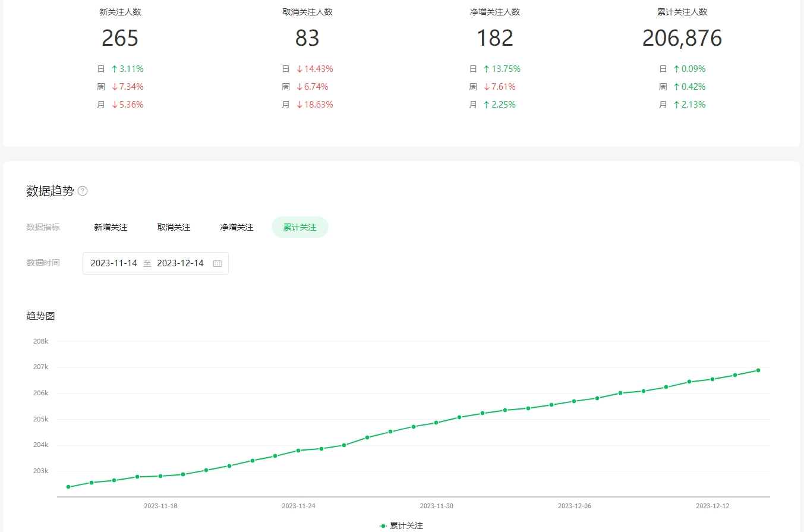Switch to the 累计关注 metric tab
Viewport: 804px width, 532px height.
pos(299,227)
